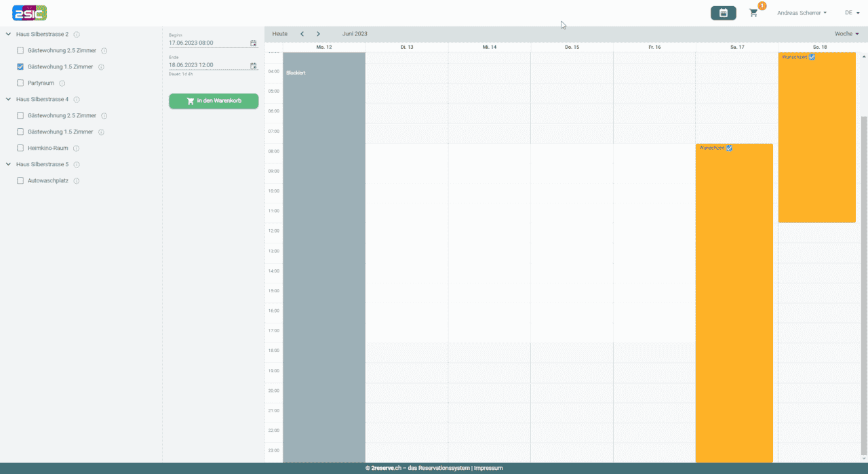Show info for Partyraum
868x474 pixels.
tap(62, 83)
